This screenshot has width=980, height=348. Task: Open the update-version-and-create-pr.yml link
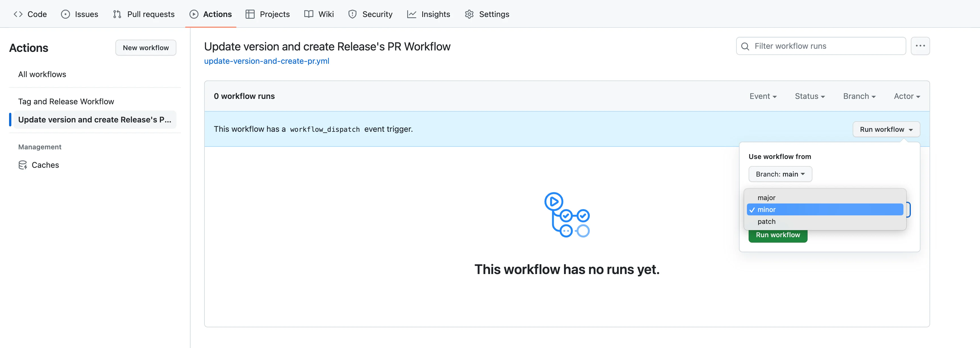[266, 61]
